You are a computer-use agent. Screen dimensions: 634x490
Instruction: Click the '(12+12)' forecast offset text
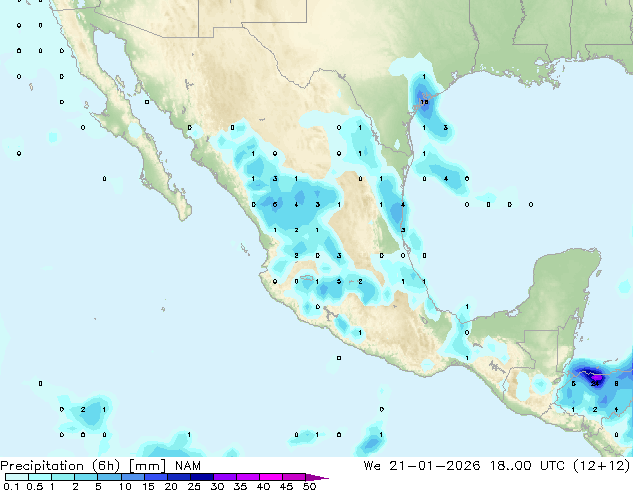602,466
